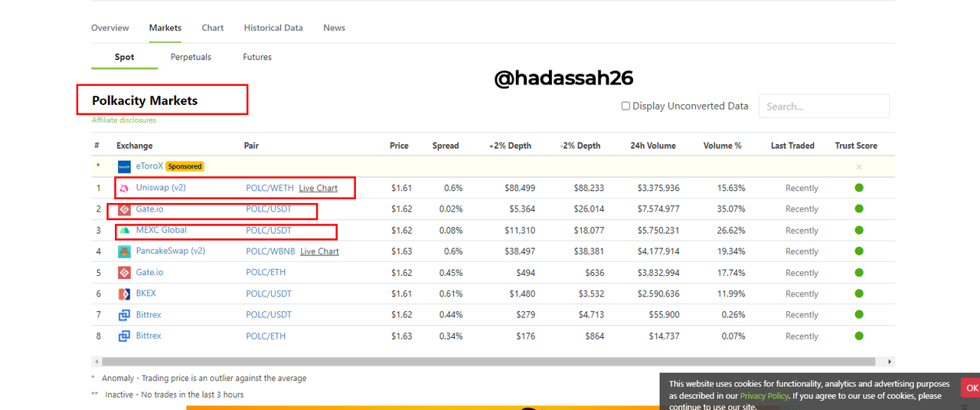This screenshot has height=410, width=980.
Task: Click green trust score dot for Uniswap row
Action: click(x=859, y=188)
